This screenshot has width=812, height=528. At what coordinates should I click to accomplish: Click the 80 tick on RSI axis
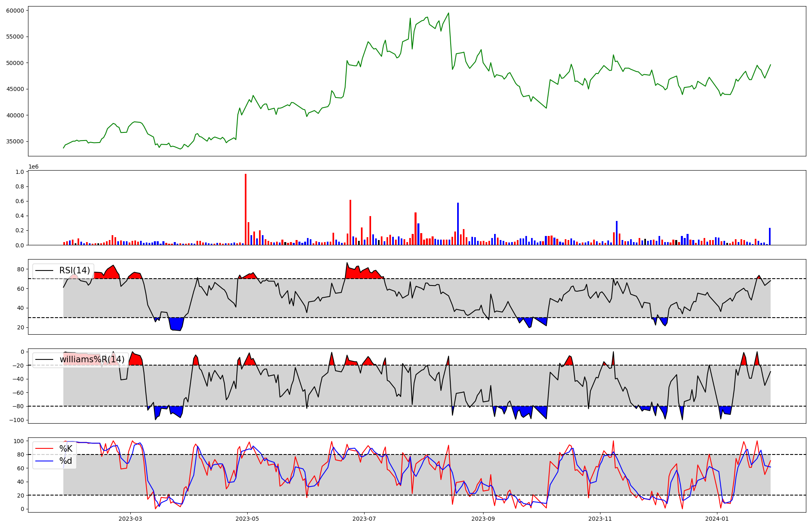[20, 269]
